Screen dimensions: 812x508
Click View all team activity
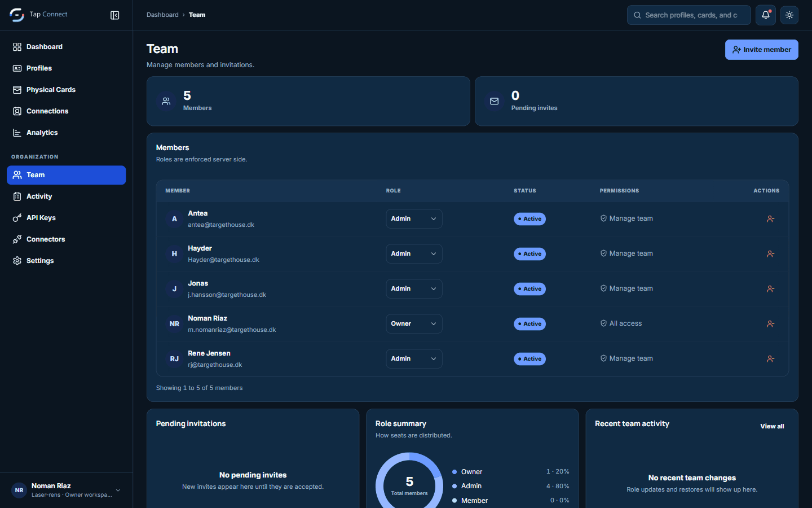click(x=772, y=426)
